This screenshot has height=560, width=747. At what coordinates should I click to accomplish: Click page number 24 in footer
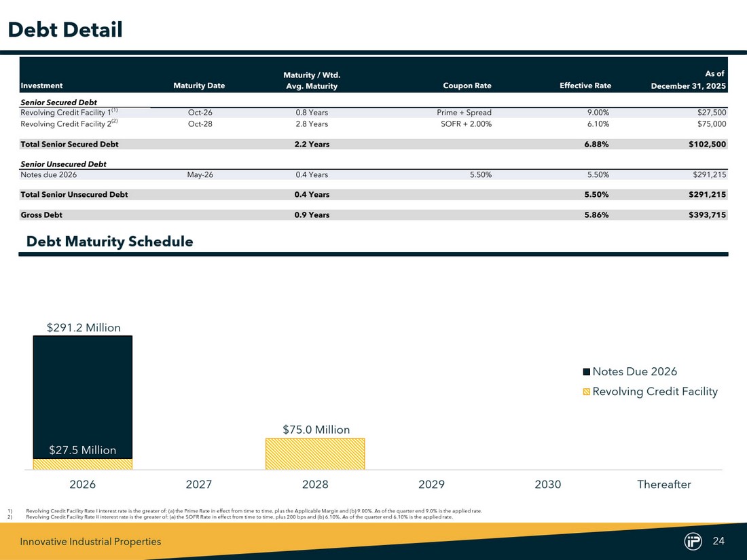719,541
